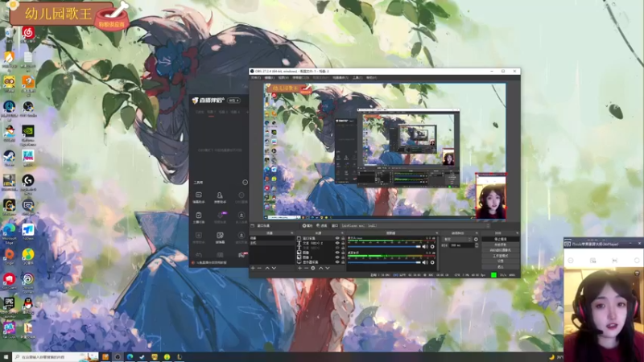The height and width of the screenshot is (362, 644).
Task: Open the 窗口 selection dropdown above the docks
Action: click(x=415, y=225)
